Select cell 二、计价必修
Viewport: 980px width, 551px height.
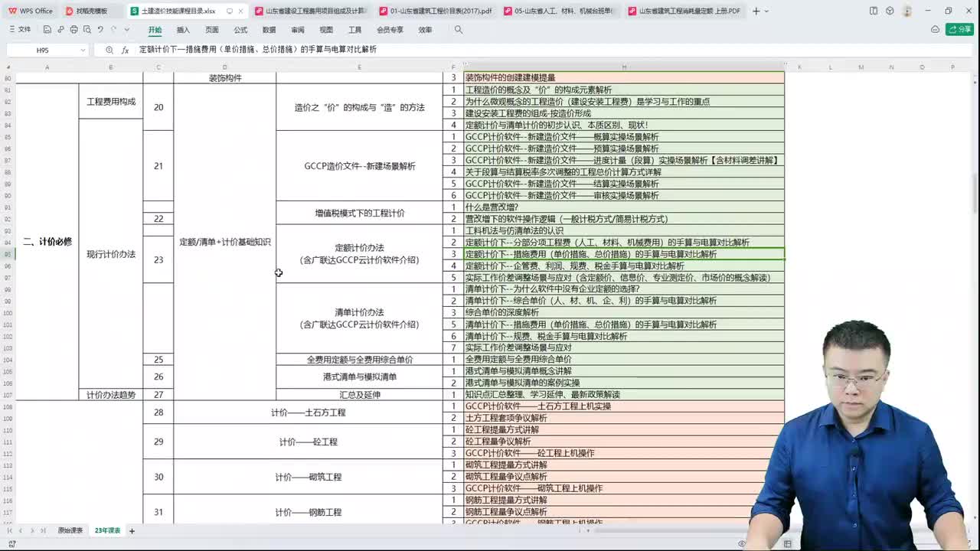pos(47,242)
